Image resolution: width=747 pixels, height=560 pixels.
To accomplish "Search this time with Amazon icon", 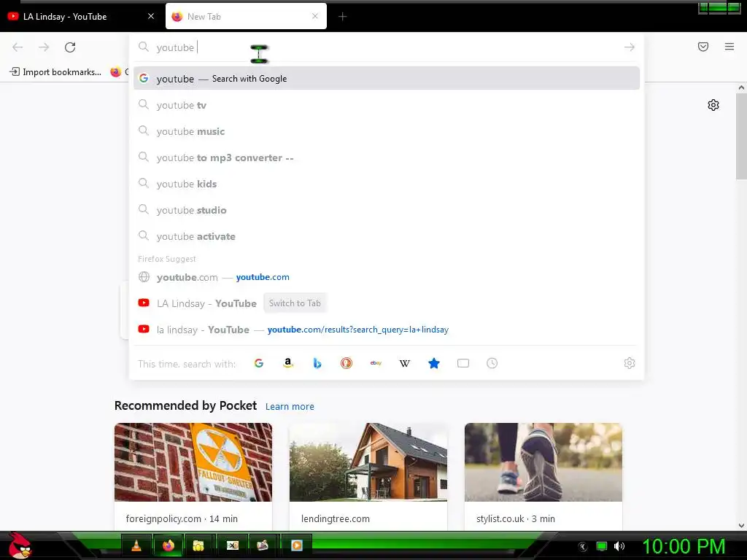I will click(x=287, y=363).
